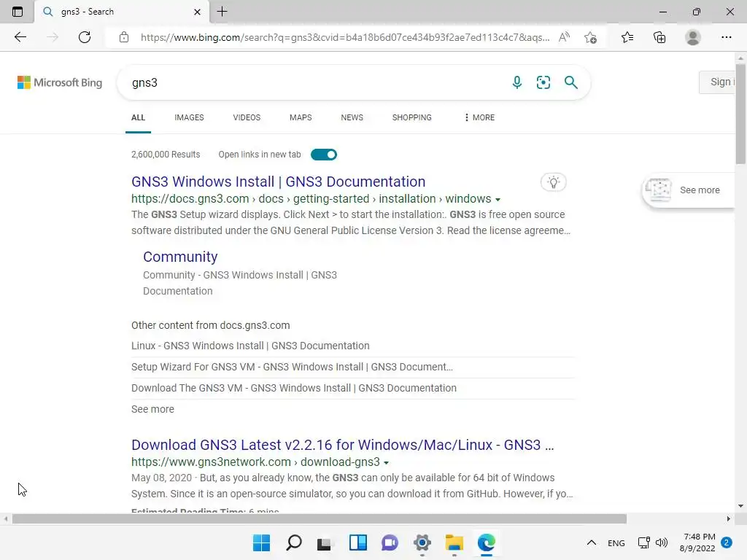Switch to the MAPS tab
This screenshot has height=560, width=747.
pos(301,117)
